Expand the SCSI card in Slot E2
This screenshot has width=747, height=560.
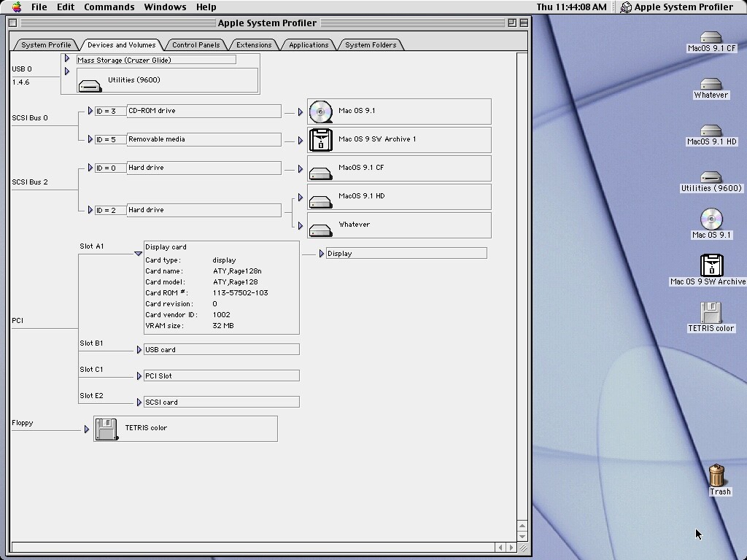(x=139, y=402)
